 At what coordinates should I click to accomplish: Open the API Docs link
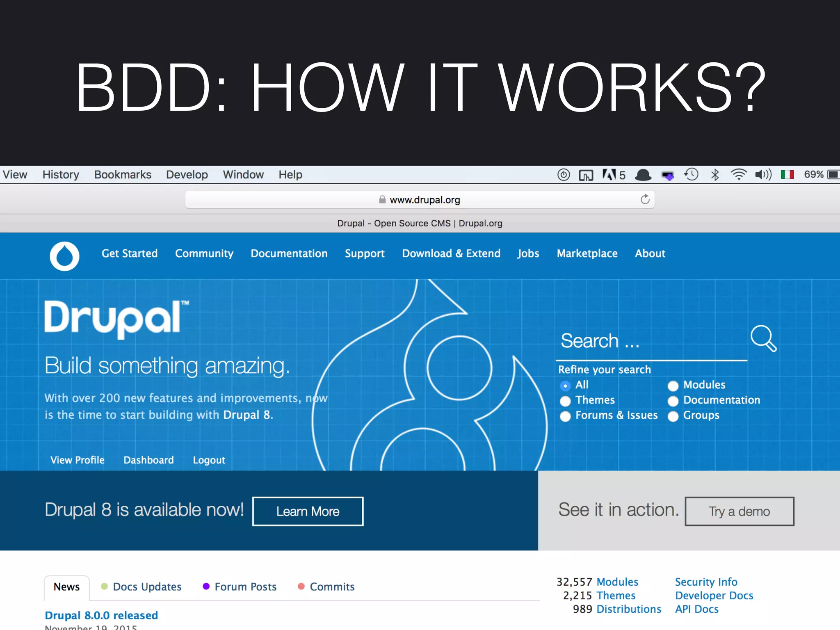click(697, 609)
